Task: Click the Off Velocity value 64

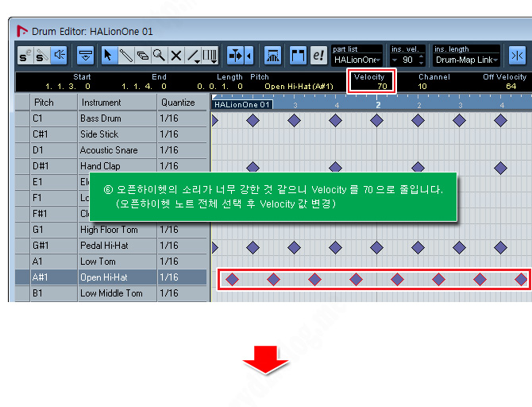Action: pyautogui.click(x=511, y=87)
